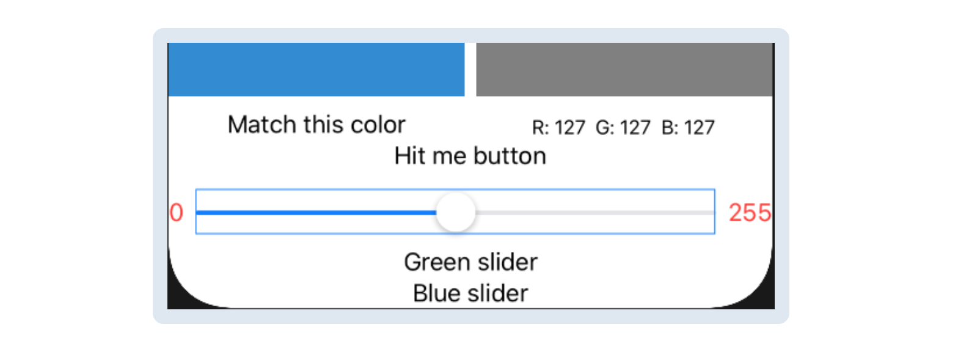Click the "G: 127" green value readout
The width and height of the screenshot is (980, 346).
623,128
